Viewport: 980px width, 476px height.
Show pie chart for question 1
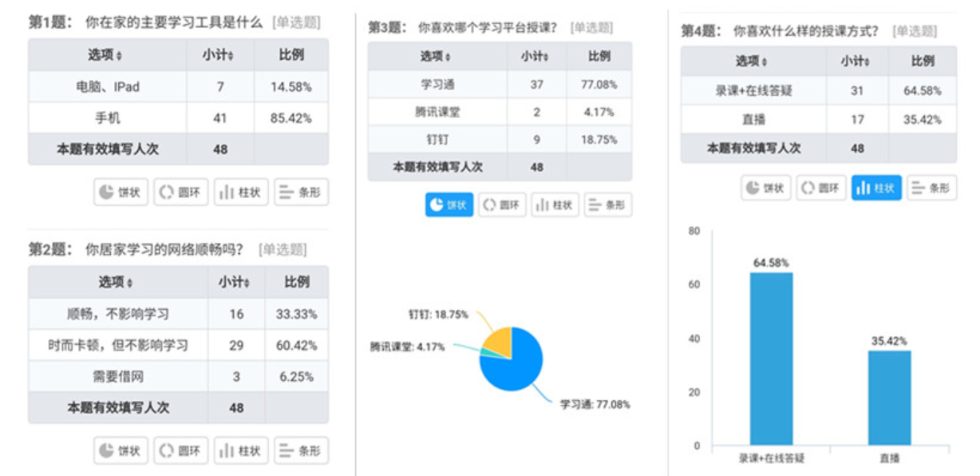(x=121, y=192)
